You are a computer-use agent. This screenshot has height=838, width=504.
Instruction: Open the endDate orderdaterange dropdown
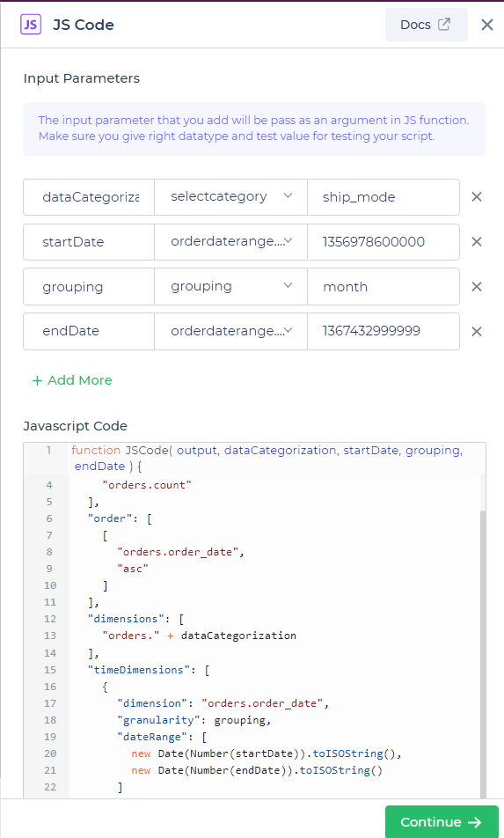230,331
